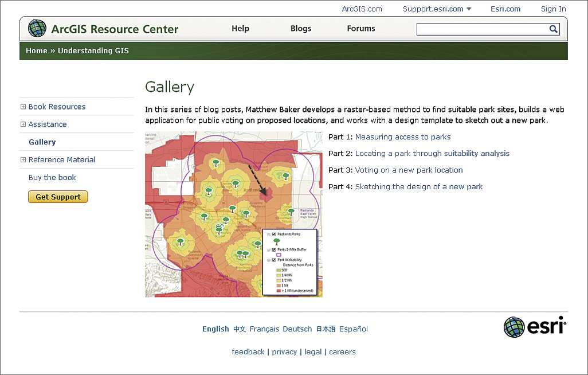The width and height of the screenshot is (588, 375).
Task: Click the Home breadcrumb link
Action: click(x=36, y=50)
